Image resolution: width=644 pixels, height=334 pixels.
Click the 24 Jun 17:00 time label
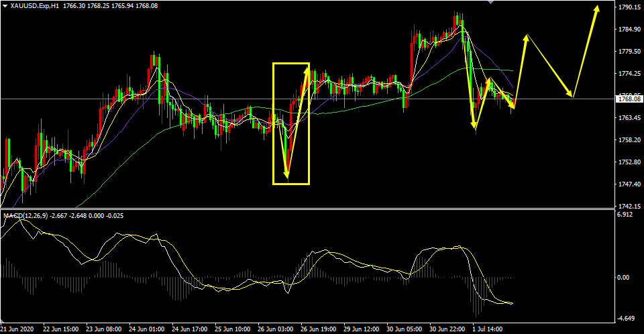[189, 329]
